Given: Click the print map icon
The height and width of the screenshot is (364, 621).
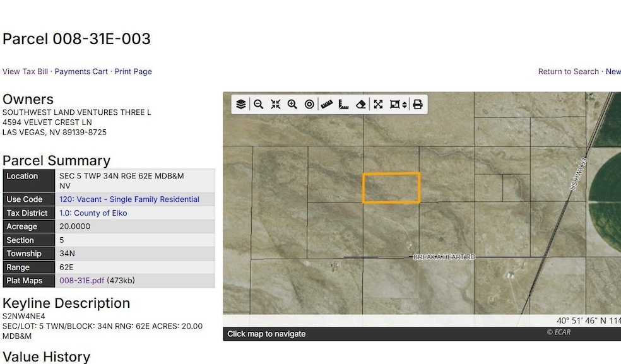Looking at the screenshot, I should click(417, 105).
